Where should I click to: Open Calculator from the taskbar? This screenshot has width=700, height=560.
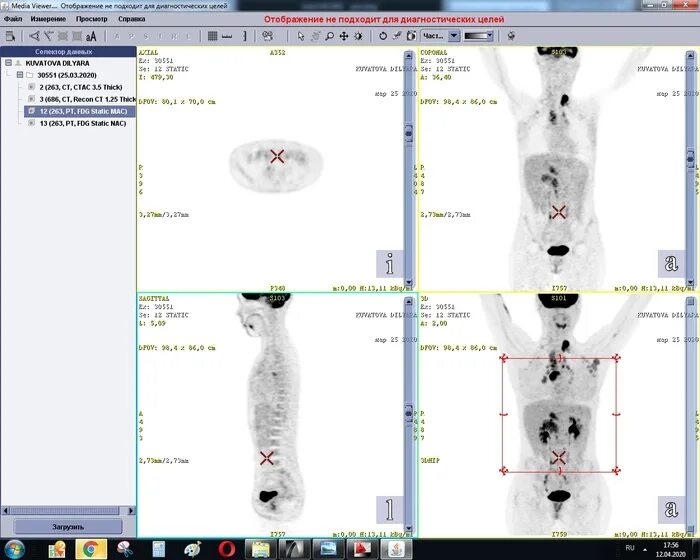(x=159, y=549)
